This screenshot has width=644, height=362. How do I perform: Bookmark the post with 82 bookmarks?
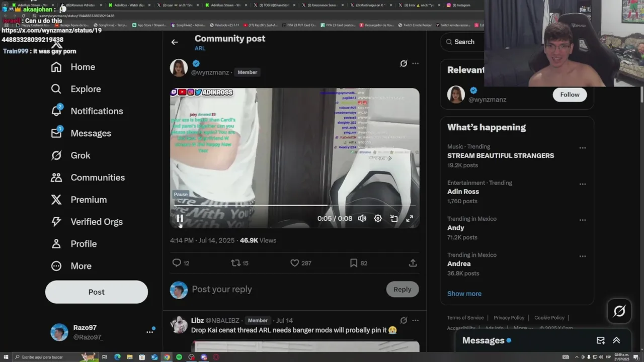click(354, 263)
